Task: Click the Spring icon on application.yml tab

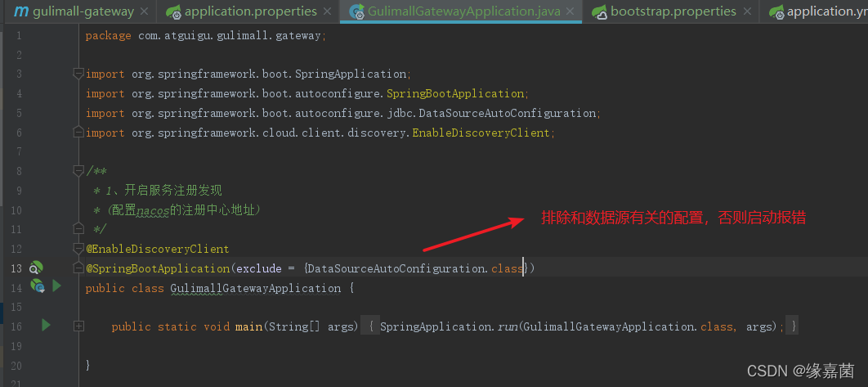Action: tap(776, 11)
